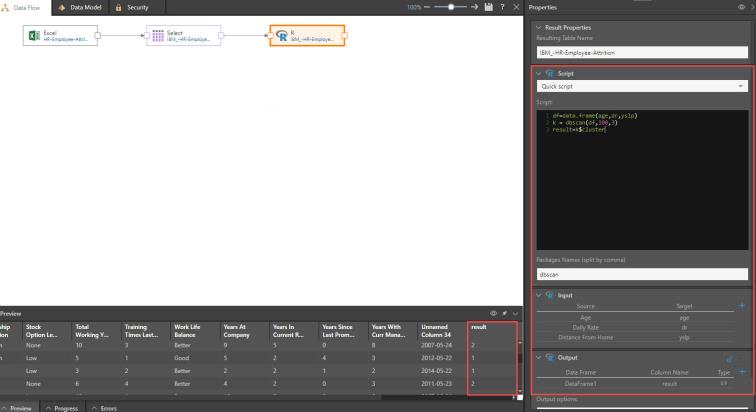
Task: Collapse the Input section
Action: click(x=539, y=295)
